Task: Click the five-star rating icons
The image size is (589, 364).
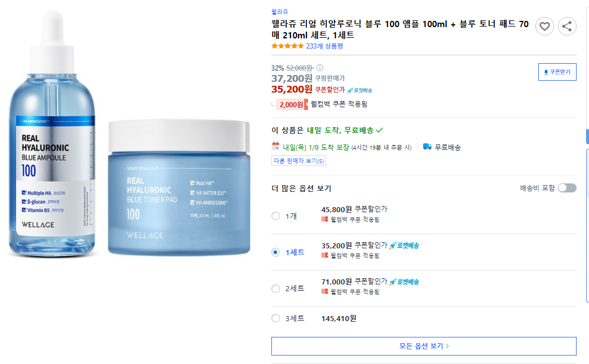Action: tap(287, 46)
